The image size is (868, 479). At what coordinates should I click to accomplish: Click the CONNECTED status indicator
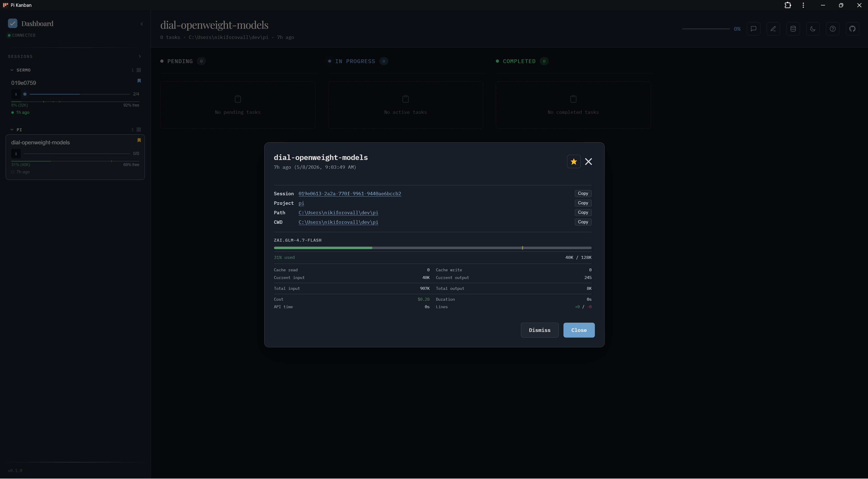point(21,35)
